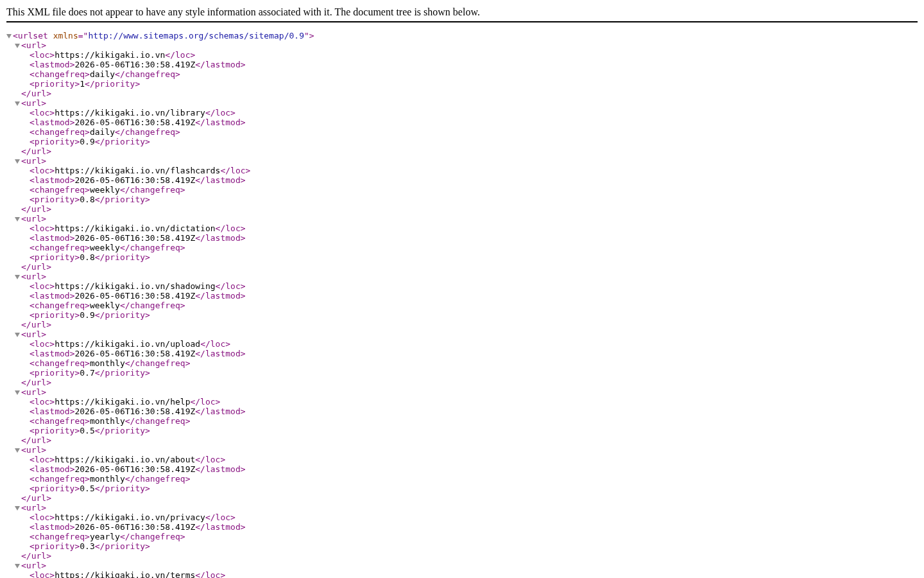924x578 pixels.
Task: Collapse the url node containing /library
Action: [17, 103]
